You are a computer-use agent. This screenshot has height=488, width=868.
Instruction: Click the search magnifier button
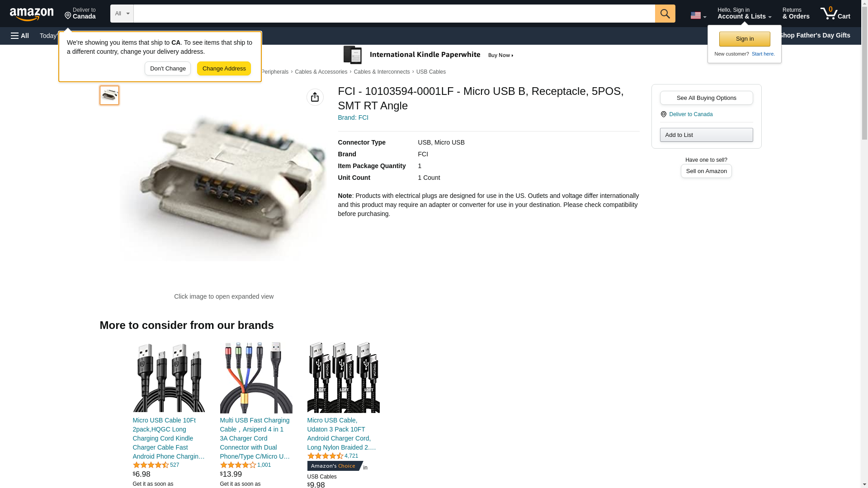665,14
